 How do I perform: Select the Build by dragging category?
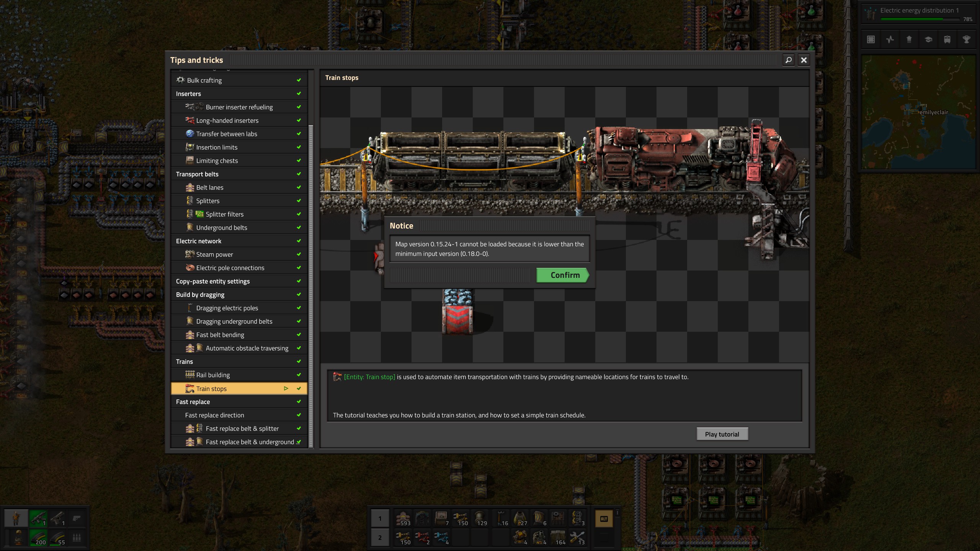click(239, 295)
